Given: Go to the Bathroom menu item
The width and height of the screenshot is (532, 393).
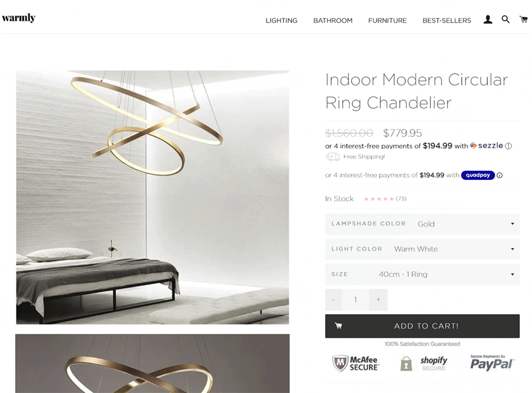Looking at the screenshot, I should point(333,20).
